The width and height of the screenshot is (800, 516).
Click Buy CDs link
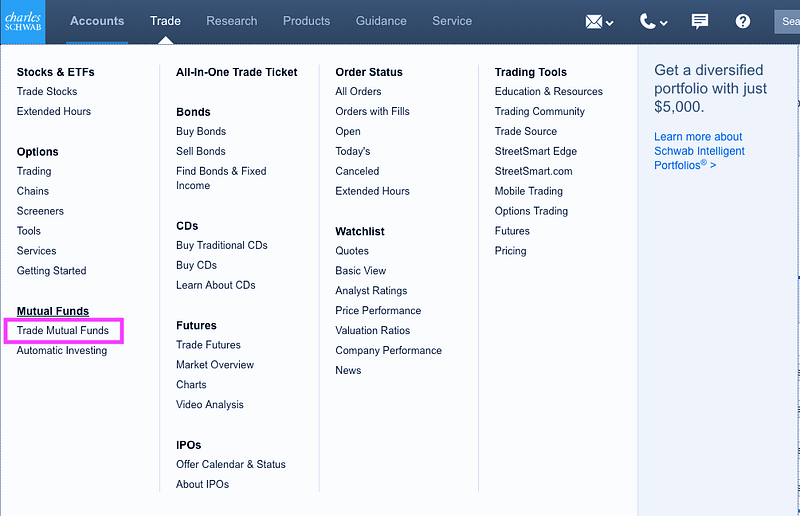tap(196, 265)
